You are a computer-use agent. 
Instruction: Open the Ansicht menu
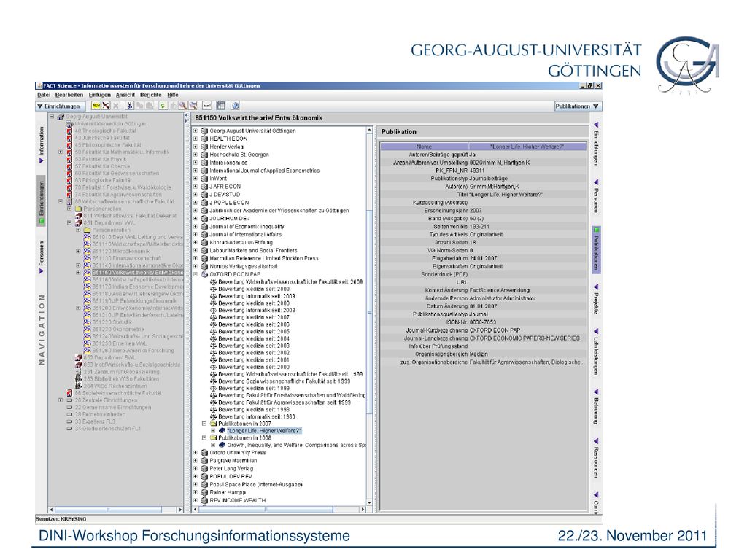click(125, 95)
